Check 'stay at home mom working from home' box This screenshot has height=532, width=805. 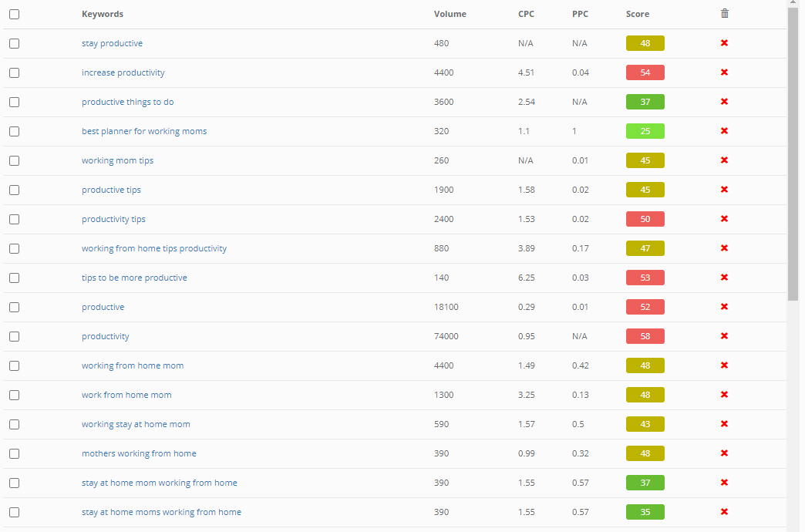(15, 483)
